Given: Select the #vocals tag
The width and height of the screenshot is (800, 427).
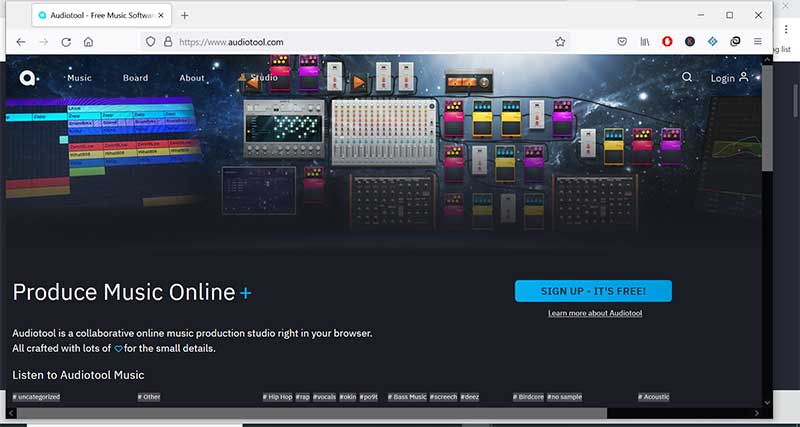Looking at the screenshot, I should coord(324,397).
